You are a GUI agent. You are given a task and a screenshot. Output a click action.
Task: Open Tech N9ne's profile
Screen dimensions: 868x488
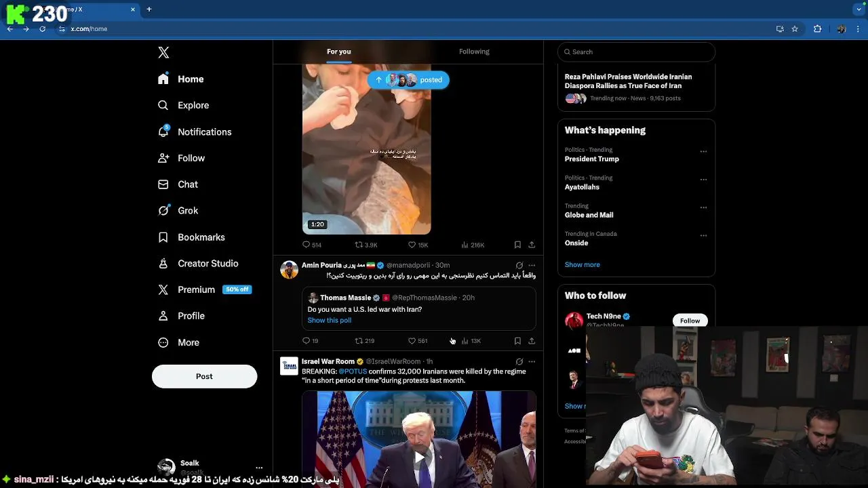pos(604,317)
